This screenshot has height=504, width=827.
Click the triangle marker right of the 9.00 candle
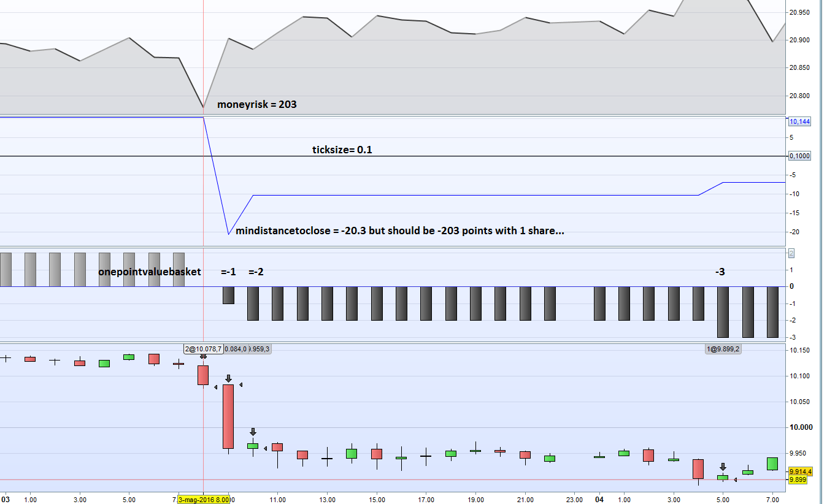click(241, 384)
